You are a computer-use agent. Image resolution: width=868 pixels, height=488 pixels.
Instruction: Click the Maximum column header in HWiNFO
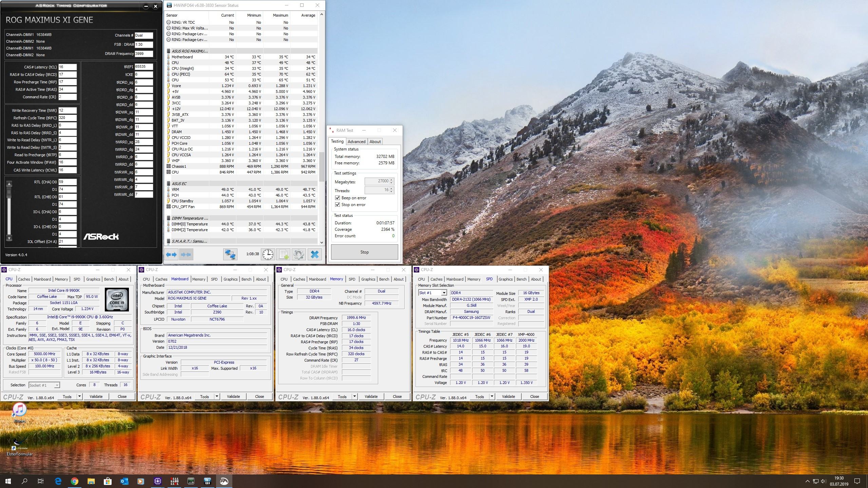point(281,15)
